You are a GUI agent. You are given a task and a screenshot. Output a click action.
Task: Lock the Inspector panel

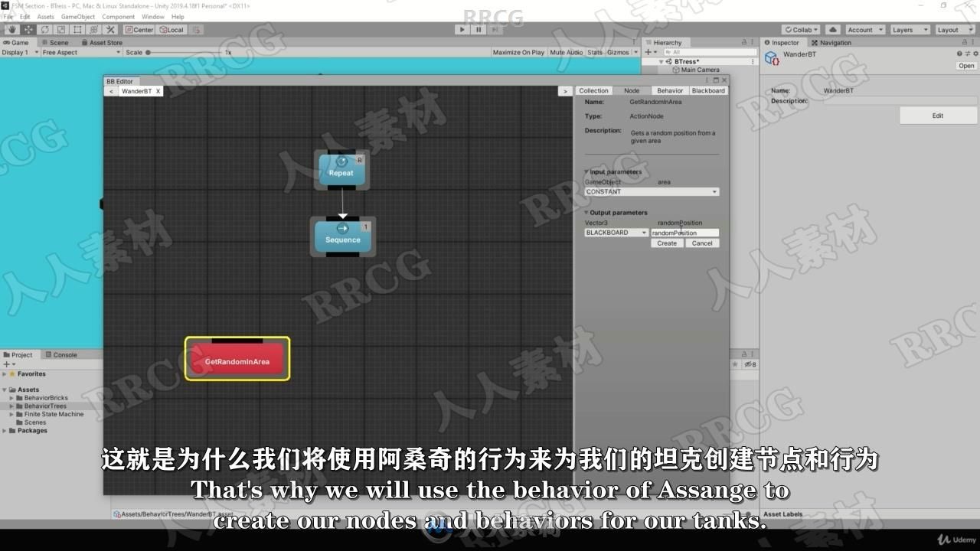click(x=966, y=43)
